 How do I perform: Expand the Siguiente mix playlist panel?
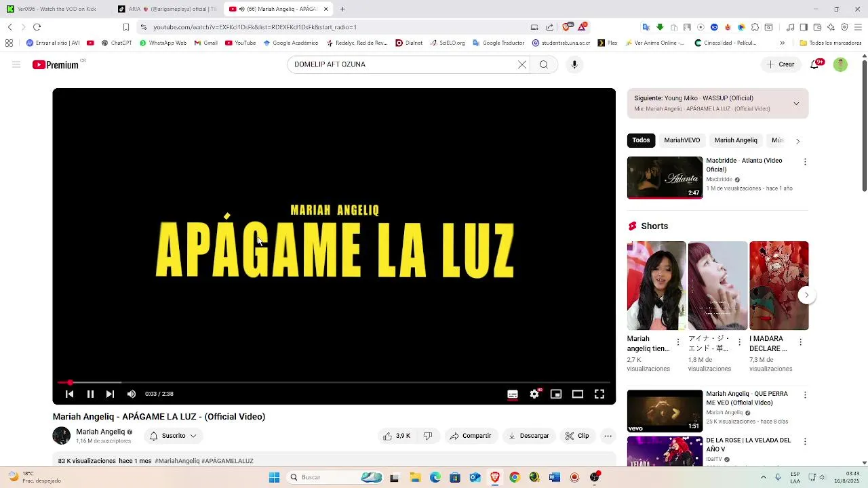(796, 104)
